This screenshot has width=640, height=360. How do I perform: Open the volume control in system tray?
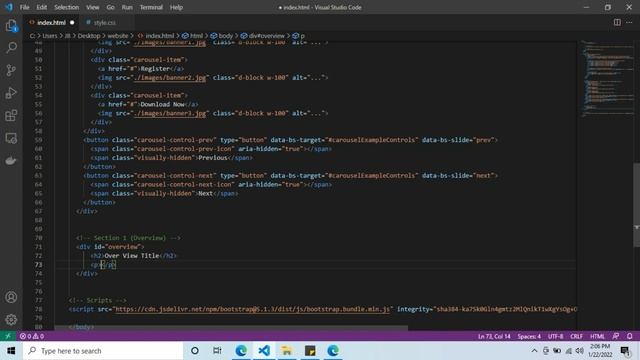click(x=580, y=351)
